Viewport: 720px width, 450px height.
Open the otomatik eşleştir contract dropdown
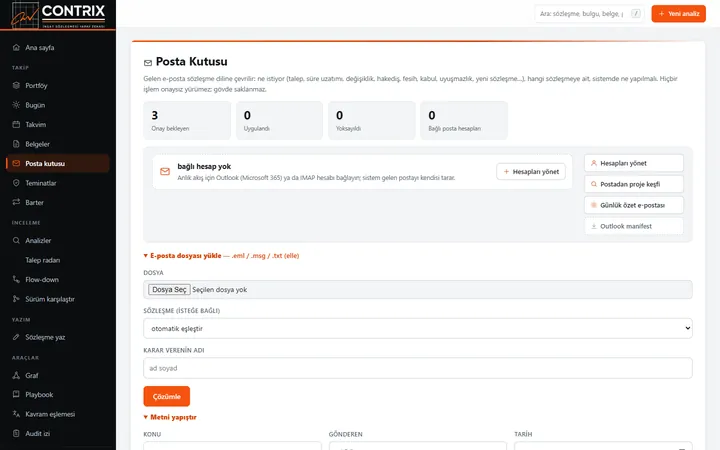(418, 329)
